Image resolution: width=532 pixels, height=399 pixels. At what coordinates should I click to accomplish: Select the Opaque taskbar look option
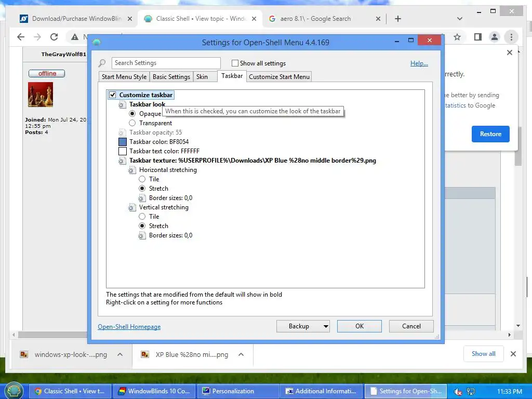click(x=132, y=114)
